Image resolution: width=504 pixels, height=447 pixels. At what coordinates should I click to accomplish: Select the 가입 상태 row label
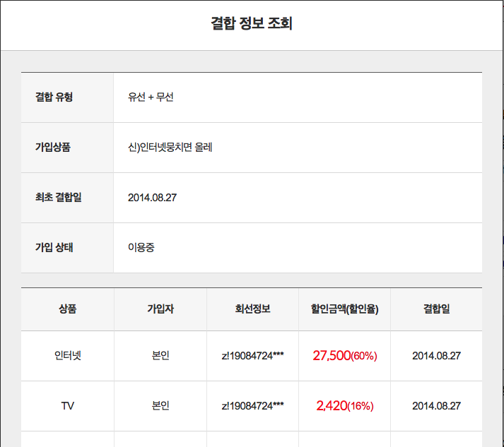[54, 248]
